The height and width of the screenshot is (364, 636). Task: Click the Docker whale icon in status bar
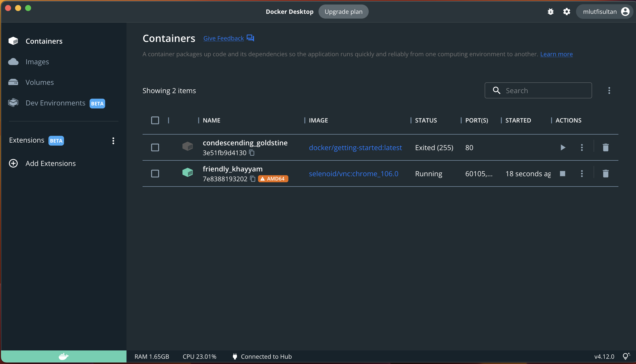pyautogui.click(x=63, y=356)
